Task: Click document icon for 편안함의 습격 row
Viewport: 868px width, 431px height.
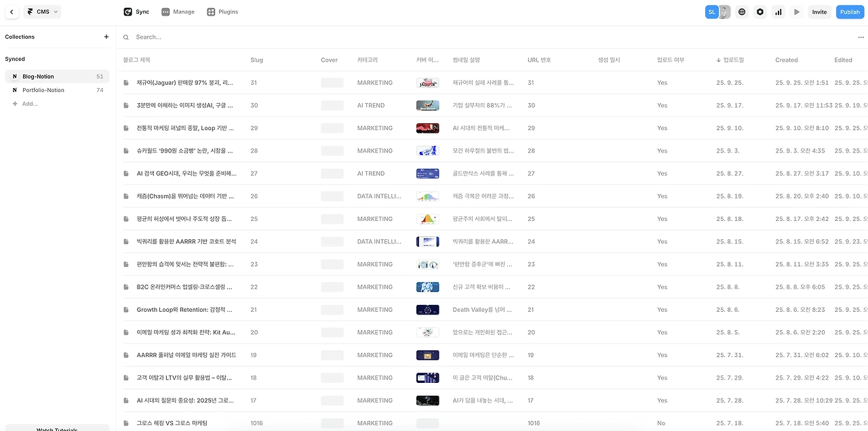Action: (126, 264)
